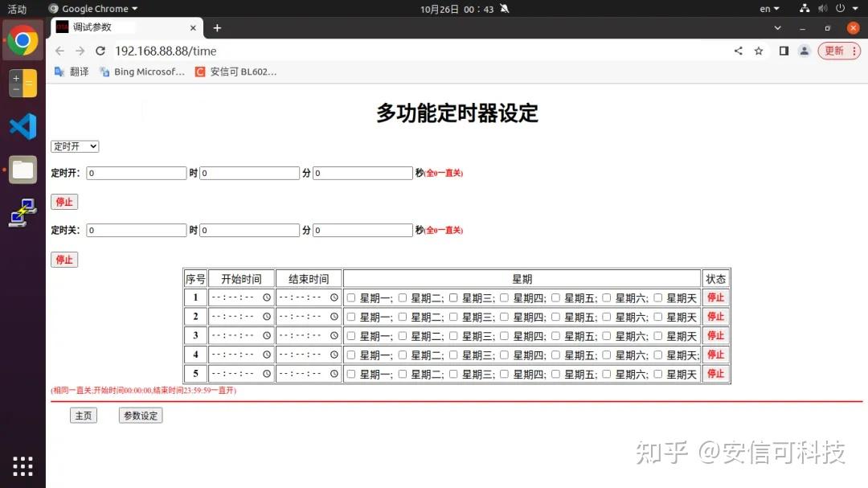Click the 定时开 hours input field

click(x=136, y=173)
